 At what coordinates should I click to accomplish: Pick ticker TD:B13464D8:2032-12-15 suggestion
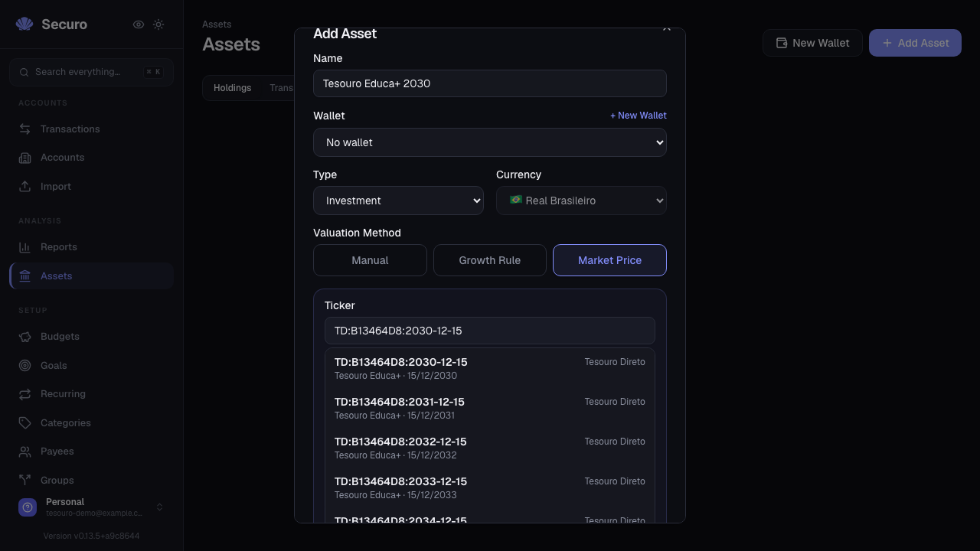tap(490, 448)
